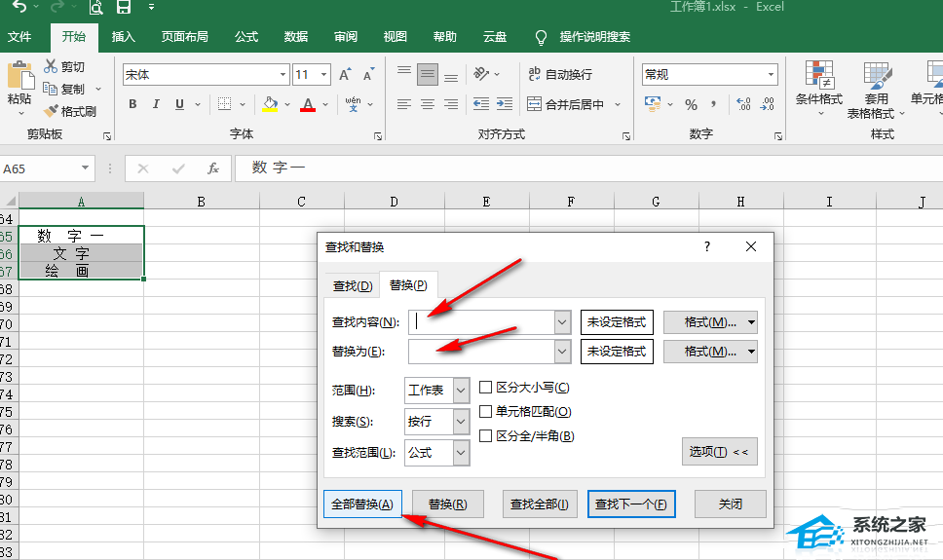Decrease font size with the small A icon
The image size is (943, 560).
(368, 75)
